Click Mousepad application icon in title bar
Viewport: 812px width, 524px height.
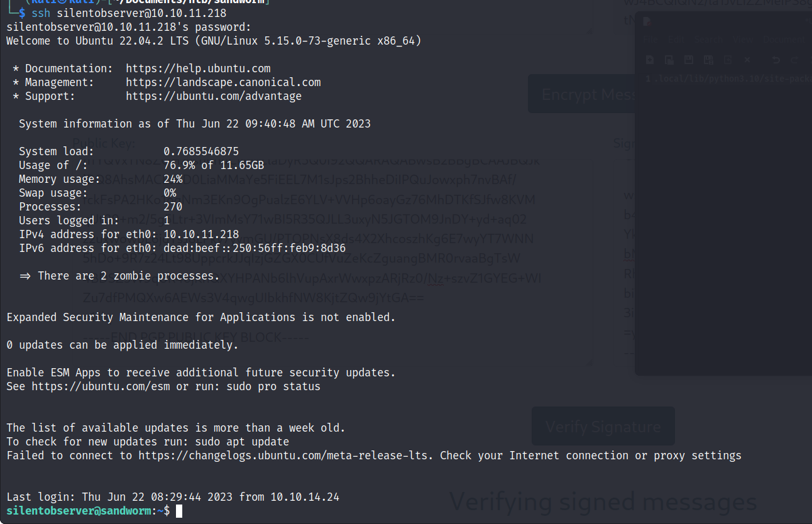tap(647, 21)
